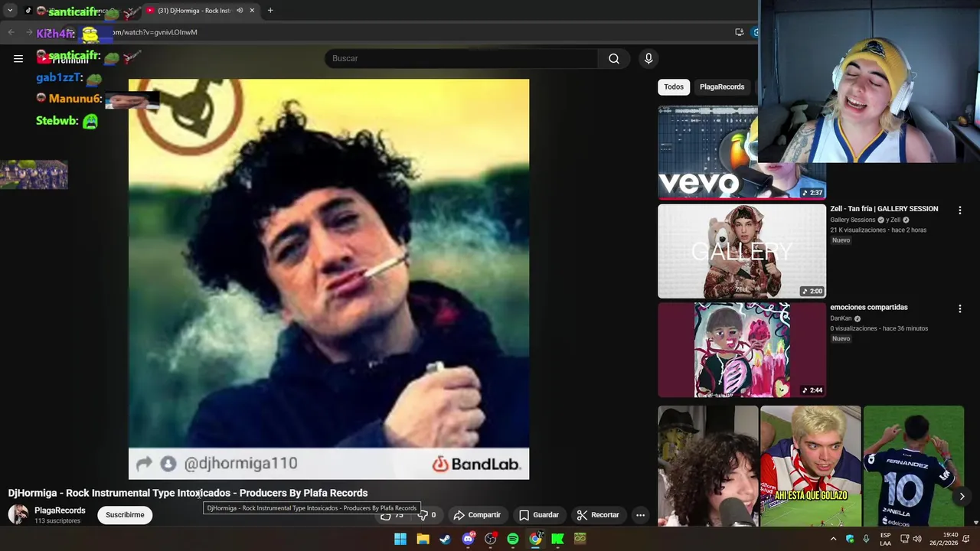The image size is (980, 551).
Task: Open the OBS icon in the taskbar
Action: tap(490, 539)
